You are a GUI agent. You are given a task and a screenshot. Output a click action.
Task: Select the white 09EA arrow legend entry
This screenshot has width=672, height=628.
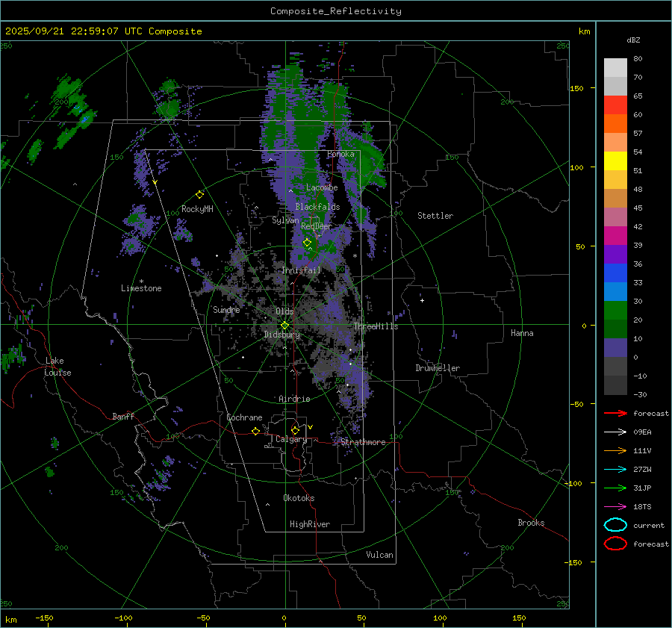(615, 432)
